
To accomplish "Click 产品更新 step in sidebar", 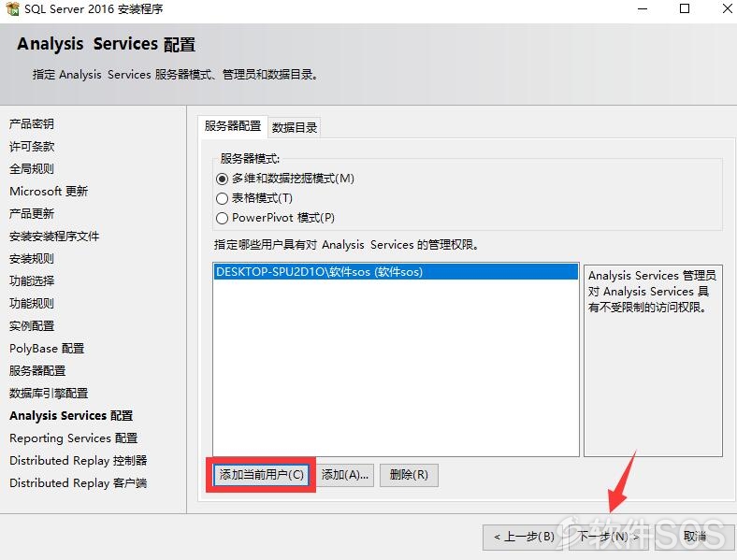I will [x=32, y=214].
